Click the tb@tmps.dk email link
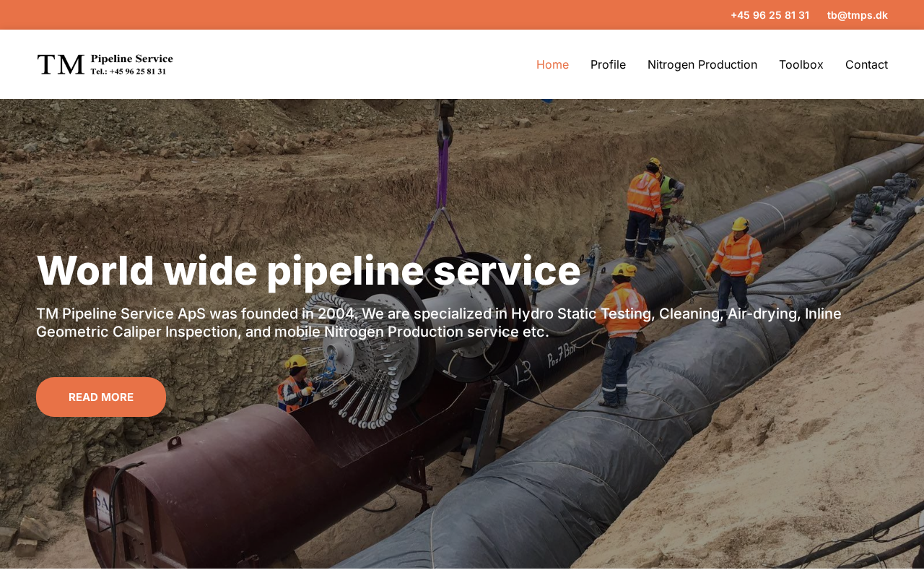 (x=858, y=14)
